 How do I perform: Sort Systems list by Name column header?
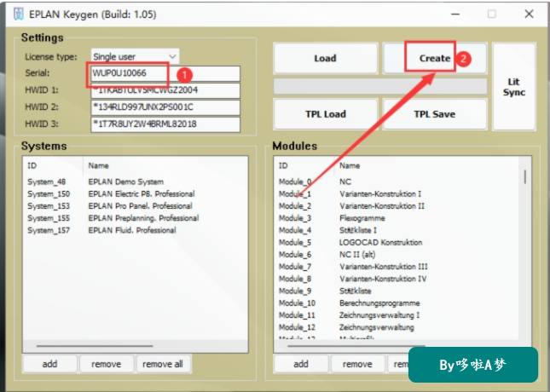(x=165, y=165)
